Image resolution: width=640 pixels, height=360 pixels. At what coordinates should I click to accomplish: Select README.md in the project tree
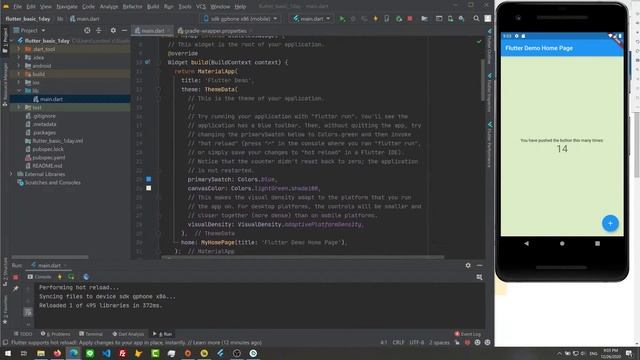point(44,166)
